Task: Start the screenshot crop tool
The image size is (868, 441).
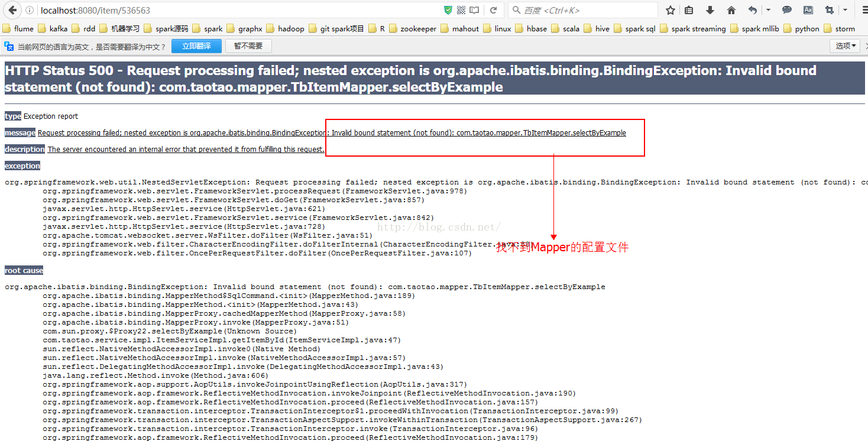Action: click(829, 10)
